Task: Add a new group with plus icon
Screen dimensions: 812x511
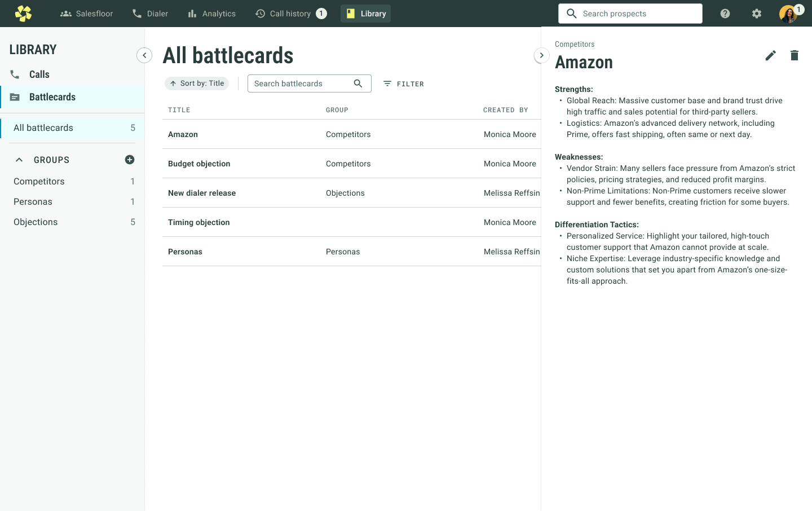Action: [130, 160]
